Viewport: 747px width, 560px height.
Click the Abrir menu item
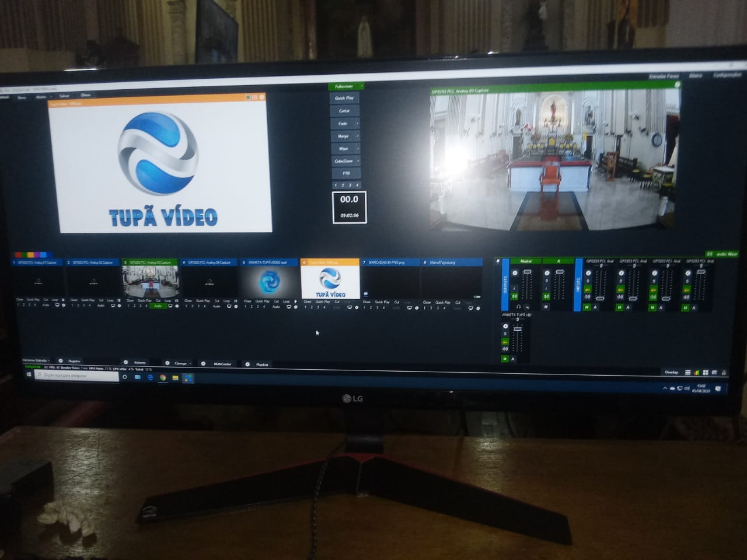tap(41, 97)
